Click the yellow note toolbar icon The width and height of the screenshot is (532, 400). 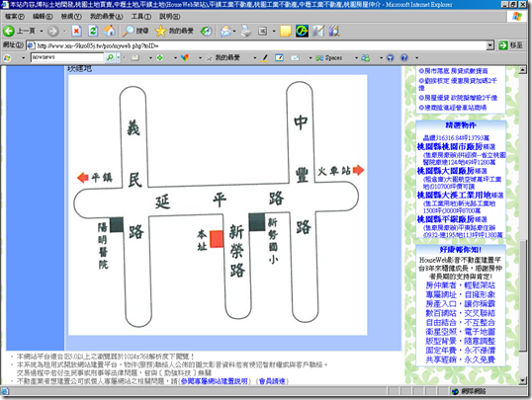click(x=286, y=31)
